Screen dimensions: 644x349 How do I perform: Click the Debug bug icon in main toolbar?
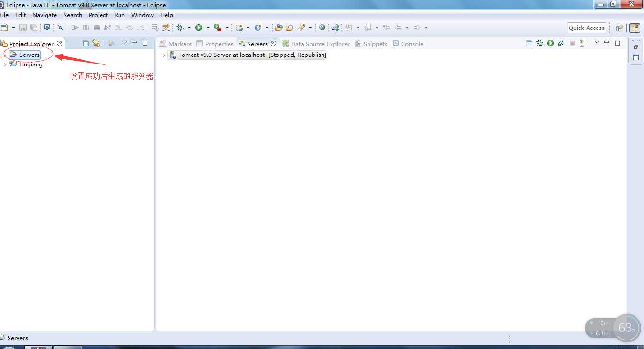pyautogui.click(x=180, y=28)
